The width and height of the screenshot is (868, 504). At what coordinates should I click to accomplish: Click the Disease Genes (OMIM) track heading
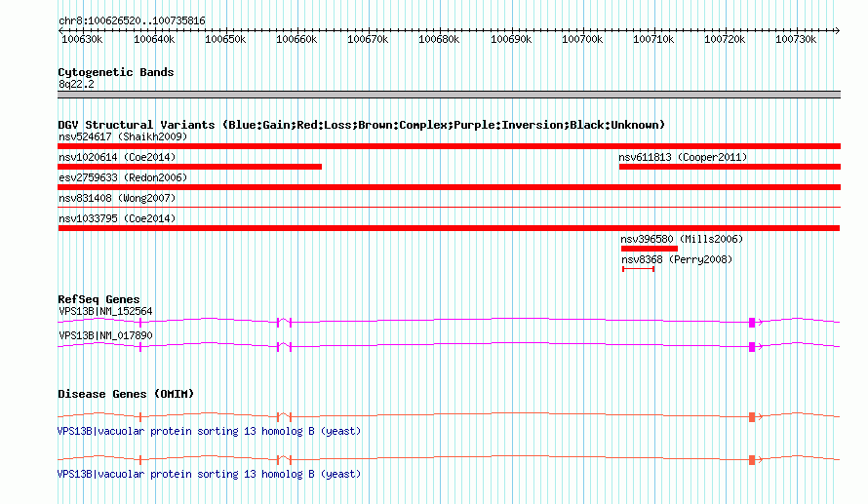point(126,394)
